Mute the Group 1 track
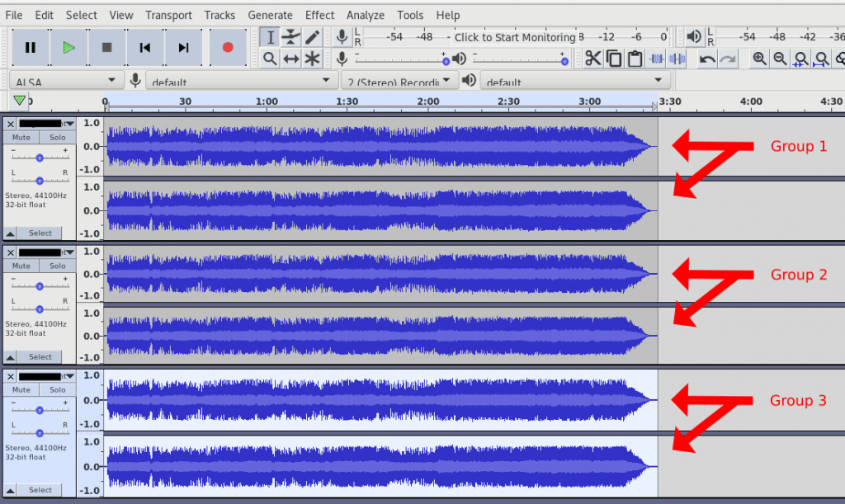 (21, 137)
